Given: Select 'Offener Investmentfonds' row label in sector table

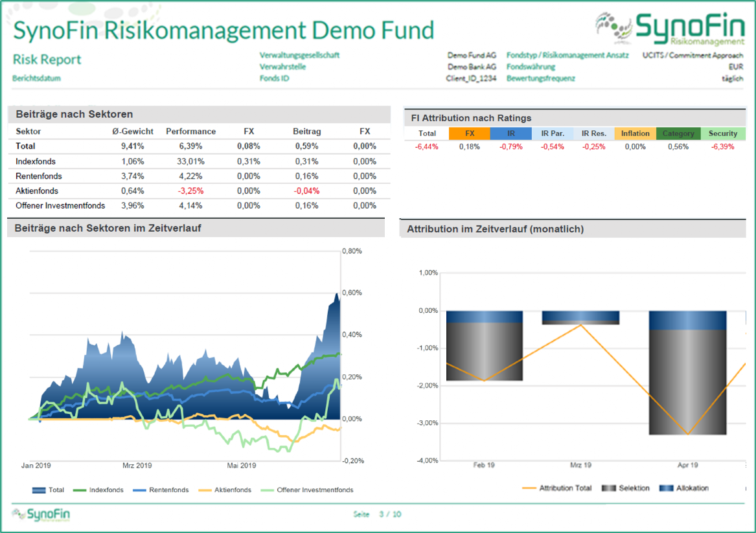Looking at the screenshot, I should pyautogui.click(x=60, y=205).
